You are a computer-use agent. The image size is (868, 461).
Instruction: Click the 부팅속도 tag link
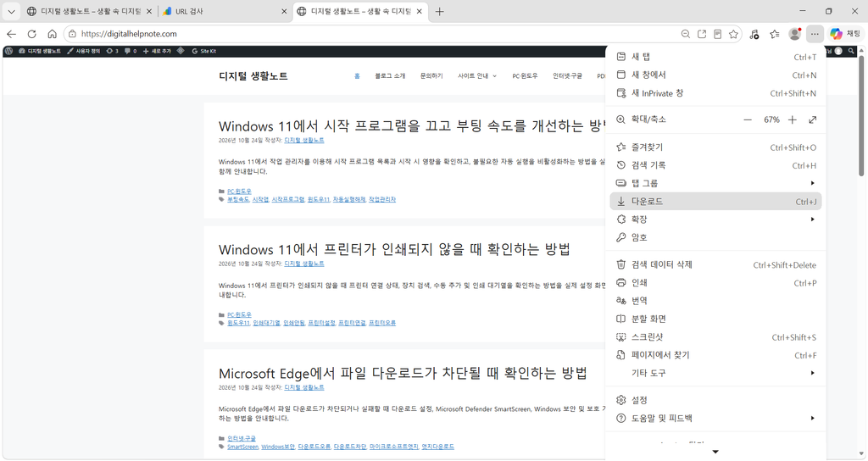coord(238,199)
